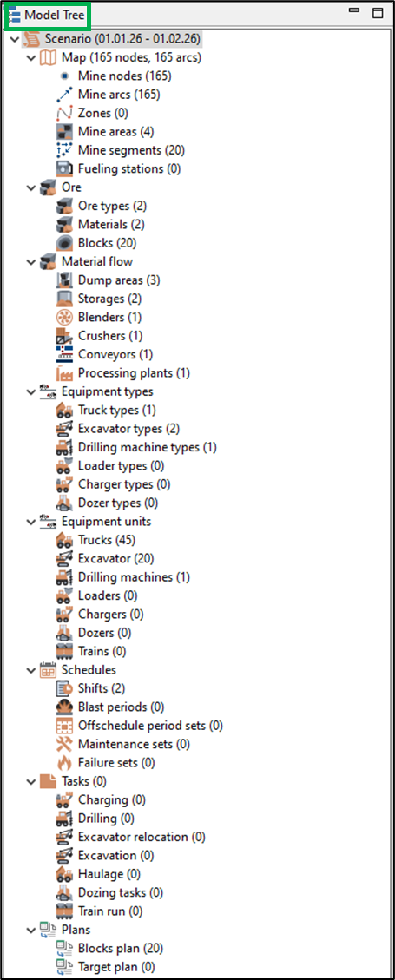This screenshot has height=980, width=395.
Task: Collapse the Scenario root node
Action: tap(15, 39)
